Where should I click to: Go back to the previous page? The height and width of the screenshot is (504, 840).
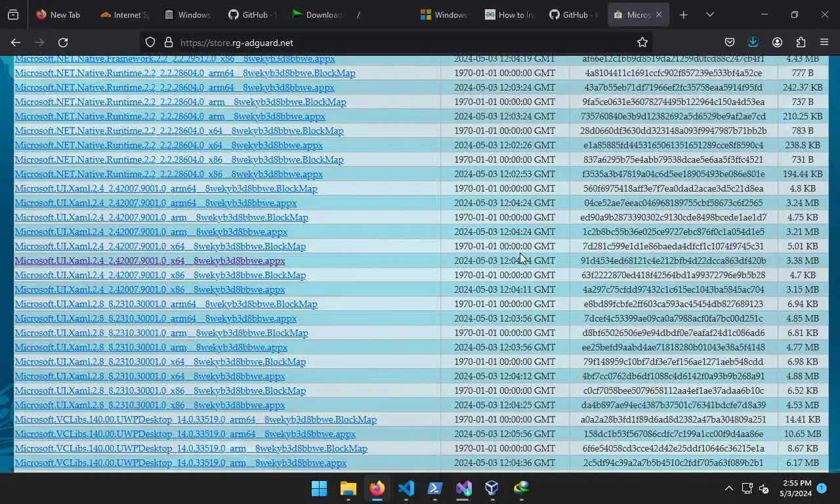point(16,43)
